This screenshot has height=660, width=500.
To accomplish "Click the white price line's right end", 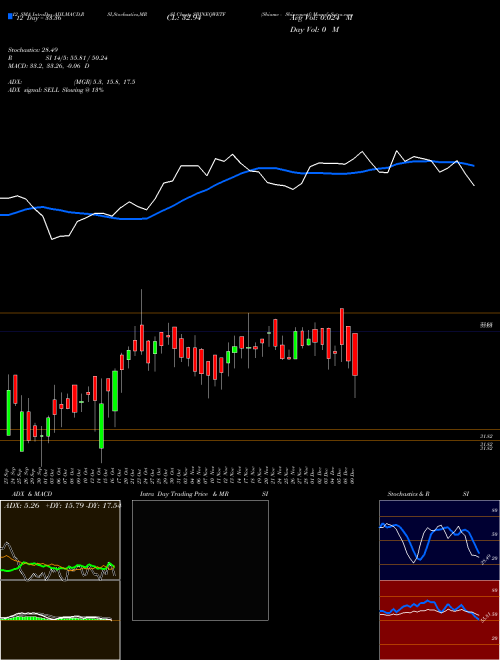I will pyautogui.click(x=474, y=184).
